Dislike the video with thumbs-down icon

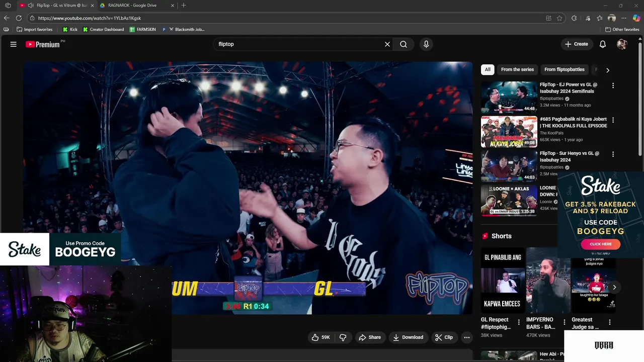[343, 337]
